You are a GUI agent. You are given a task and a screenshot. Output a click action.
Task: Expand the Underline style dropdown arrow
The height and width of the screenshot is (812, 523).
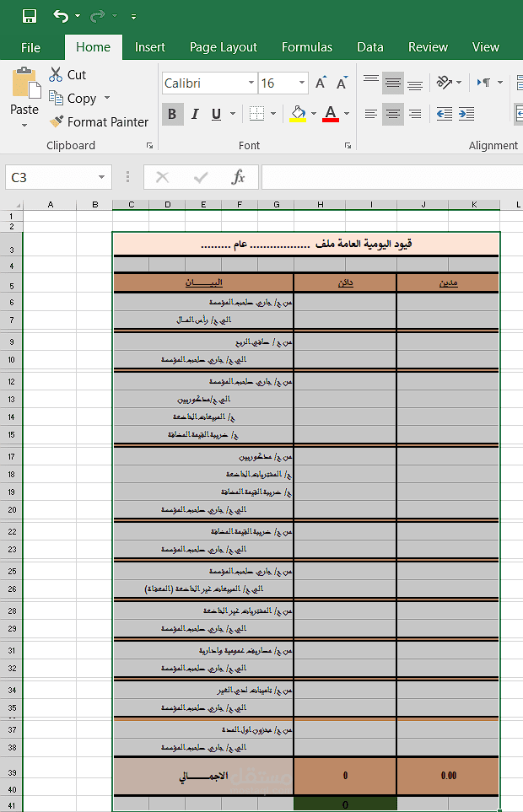(x=233, y=114)
